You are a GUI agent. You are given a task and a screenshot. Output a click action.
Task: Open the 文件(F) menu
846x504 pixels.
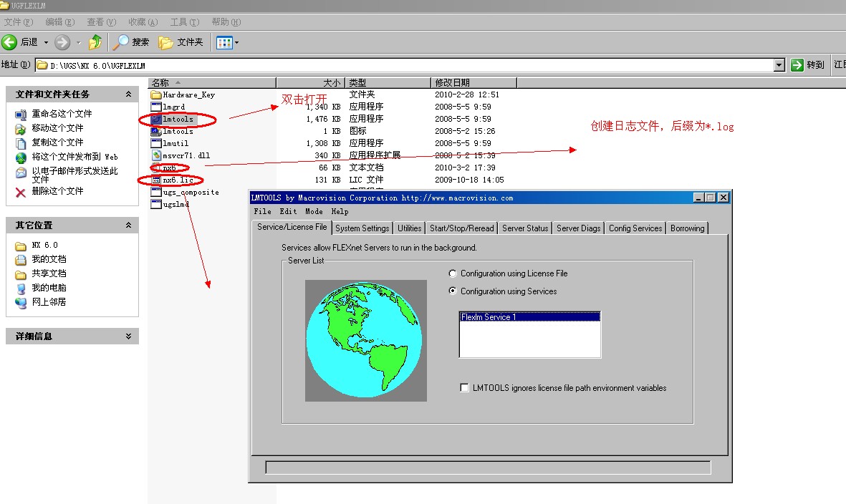pyautogui.click(x=19, y=22)
